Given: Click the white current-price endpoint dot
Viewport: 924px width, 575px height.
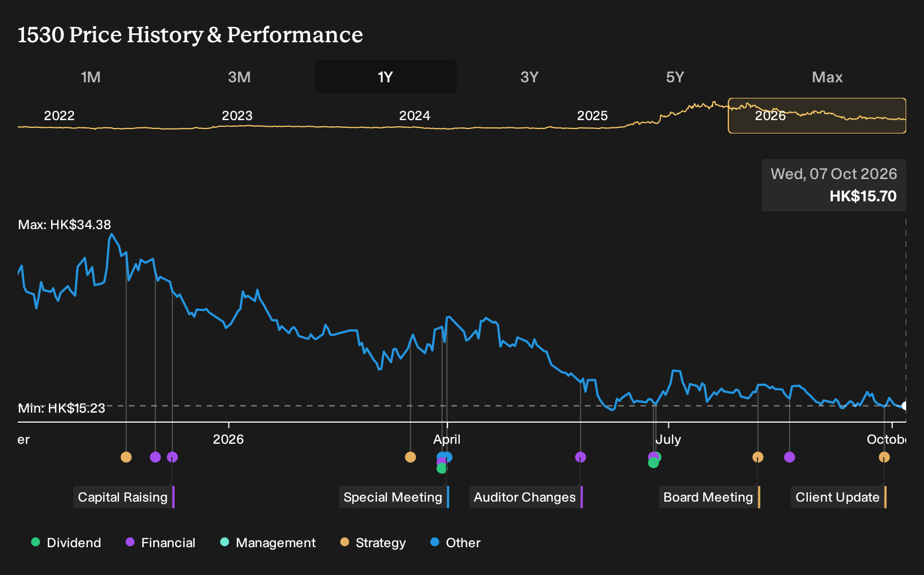Looking at the screenshot, I should (x=905, y=406).
